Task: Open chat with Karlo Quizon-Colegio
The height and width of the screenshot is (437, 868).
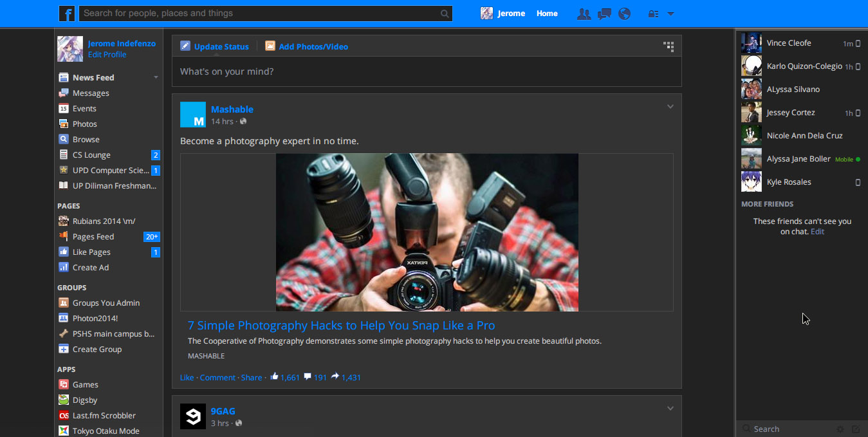Action: [801, 66]
